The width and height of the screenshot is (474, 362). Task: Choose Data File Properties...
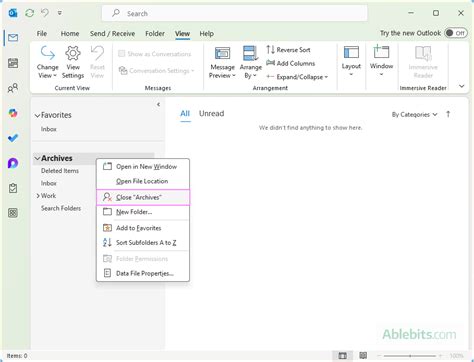(143, 273)
